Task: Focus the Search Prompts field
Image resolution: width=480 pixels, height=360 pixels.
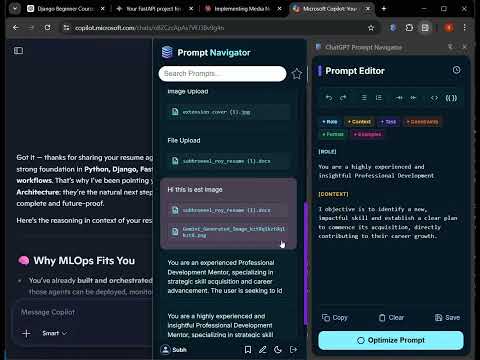Action: (x=222, y=73)
